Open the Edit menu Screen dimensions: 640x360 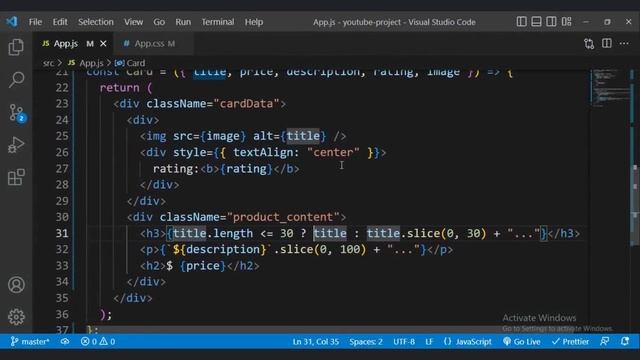(x=60, y=22)
